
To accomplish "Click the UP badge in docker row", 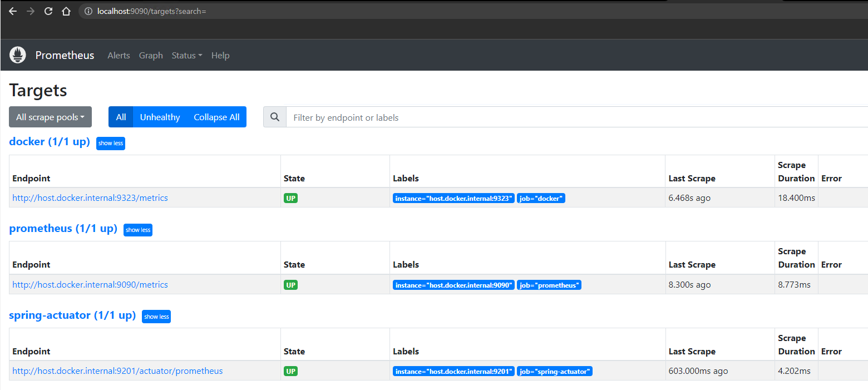I will coord(290,198).
